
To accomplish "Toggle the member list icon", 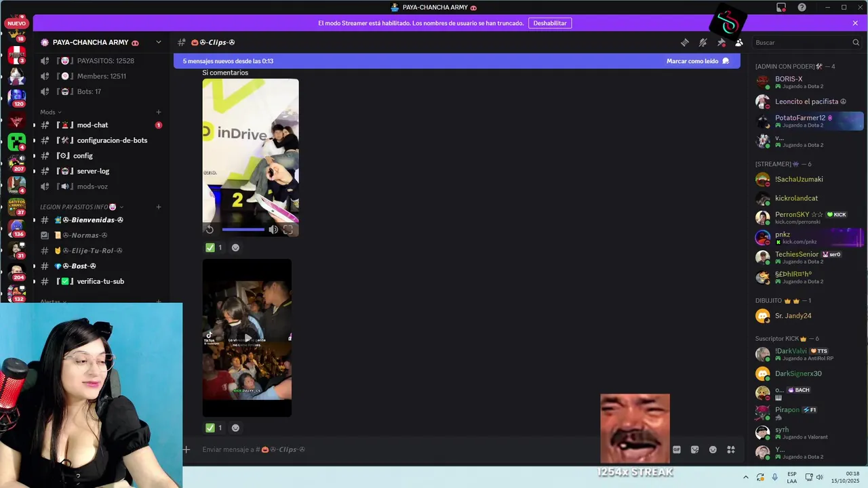I will point(739,42).
